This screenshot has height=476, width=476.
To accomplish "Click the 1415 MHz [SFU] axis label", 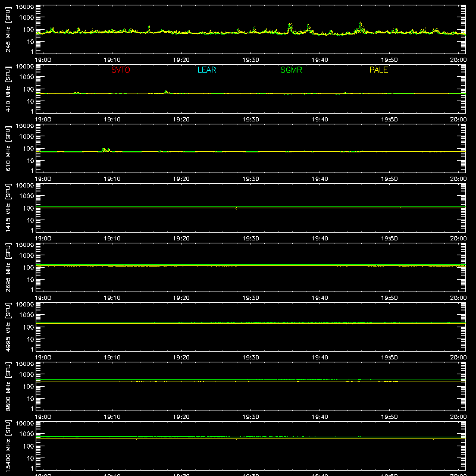I will [8, 208].
